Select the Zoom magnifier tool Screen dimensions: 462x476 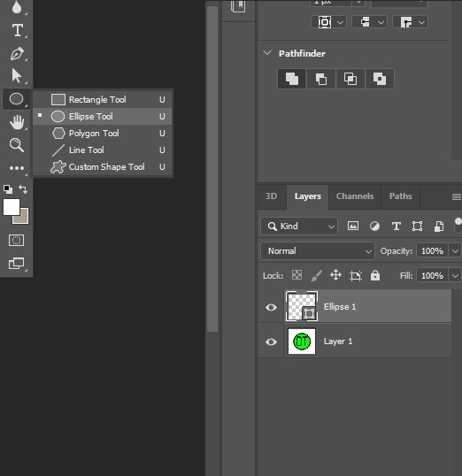(x=17, y=145)
